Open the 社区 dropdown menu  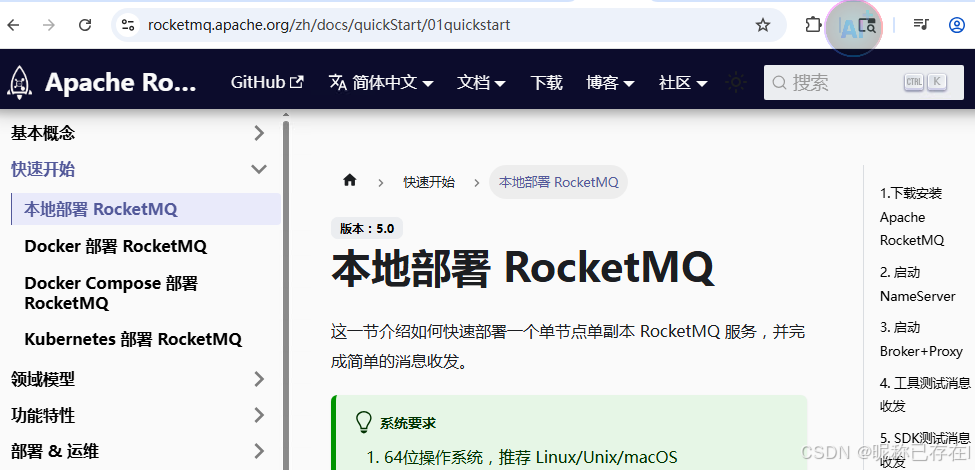[x=683, y=82]
